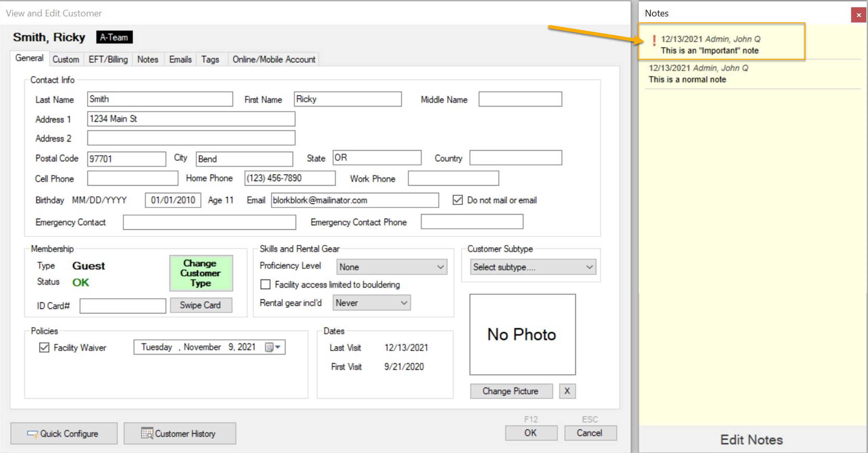
Task: Click the A-Team tag badge
Action: [114, 37]
